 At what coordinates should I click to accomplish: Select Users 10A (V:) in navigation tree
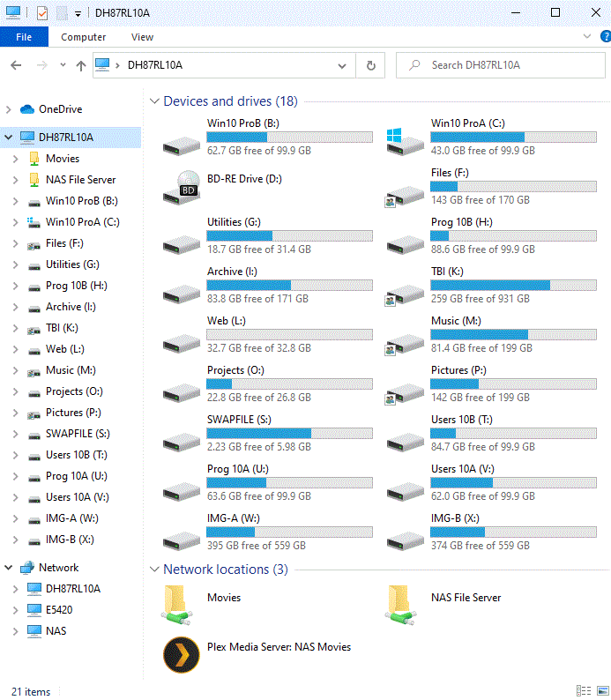(x=78, y=497)
